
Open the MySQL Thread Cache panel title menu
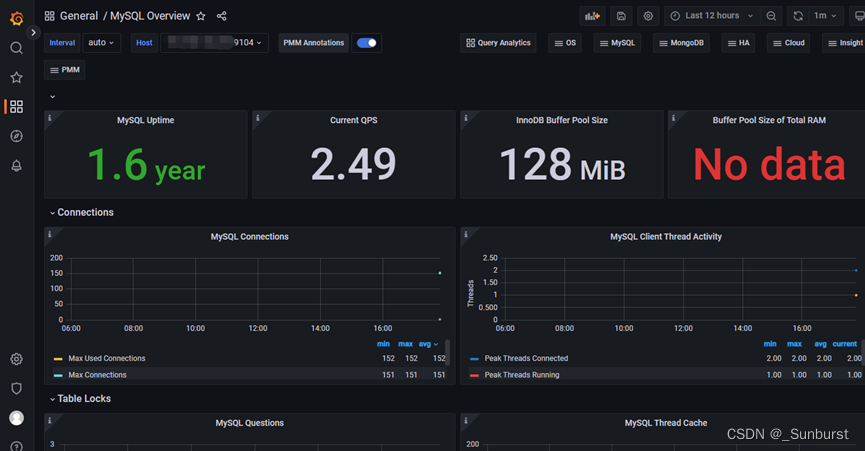click(666, 423)
